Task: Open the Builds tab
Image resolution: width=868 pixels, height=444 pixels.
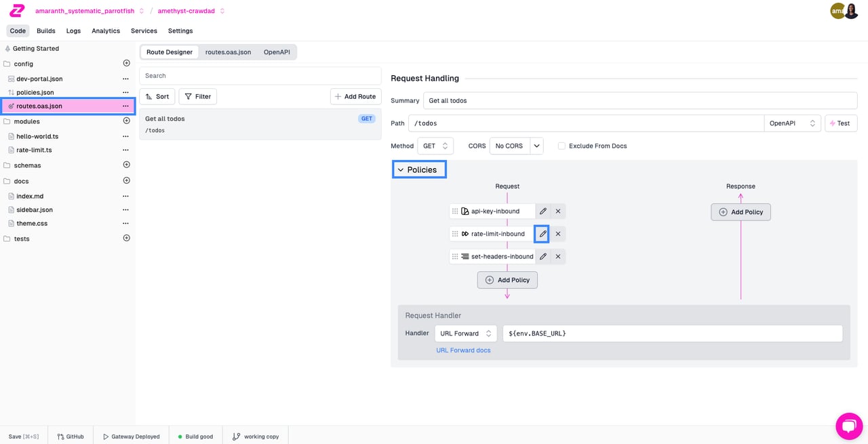Action: 46,31
